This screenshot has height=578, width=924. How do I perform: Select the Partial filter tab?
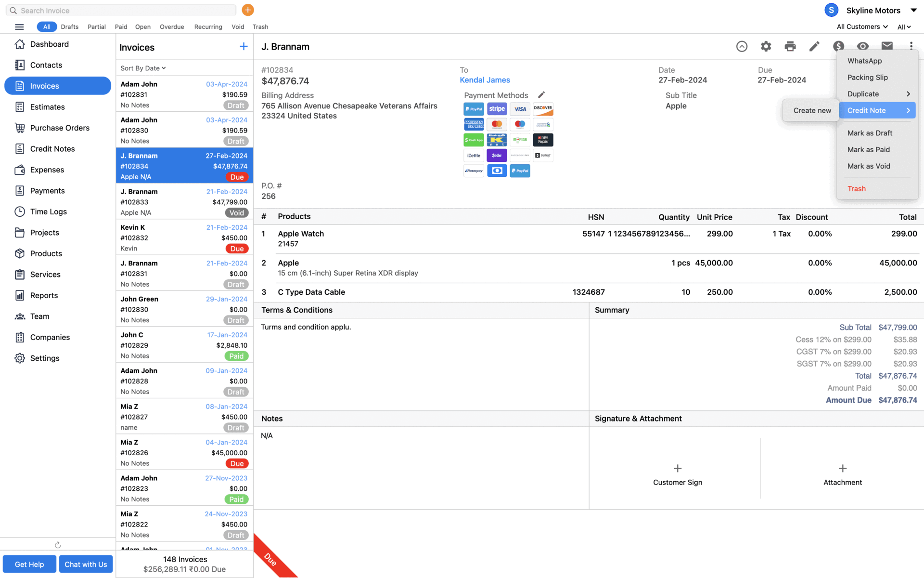(x=97, y=27)
